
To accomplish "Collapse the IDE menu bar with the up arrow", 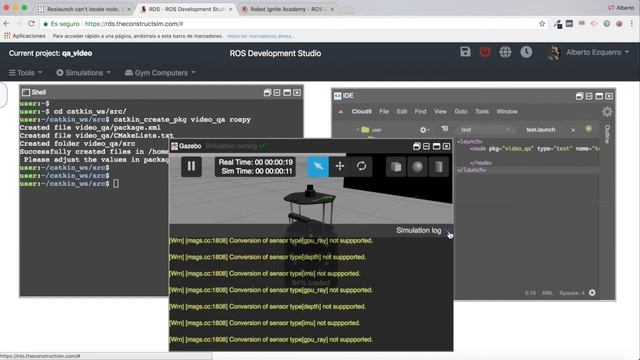I will (340, 111).
